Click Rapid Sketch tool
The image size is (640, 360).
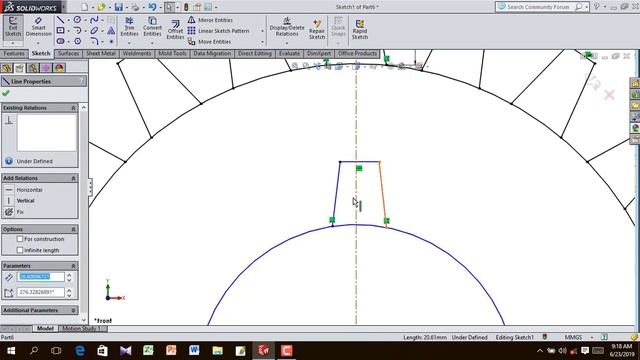coord(360,29)
